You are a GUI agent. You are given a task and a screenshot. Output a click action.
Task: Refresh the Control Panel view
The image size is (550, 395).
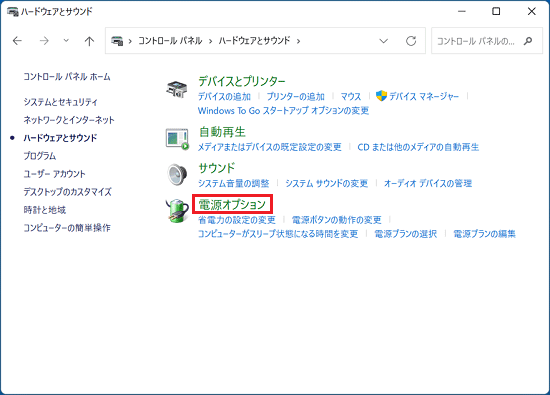pos(411,41)
